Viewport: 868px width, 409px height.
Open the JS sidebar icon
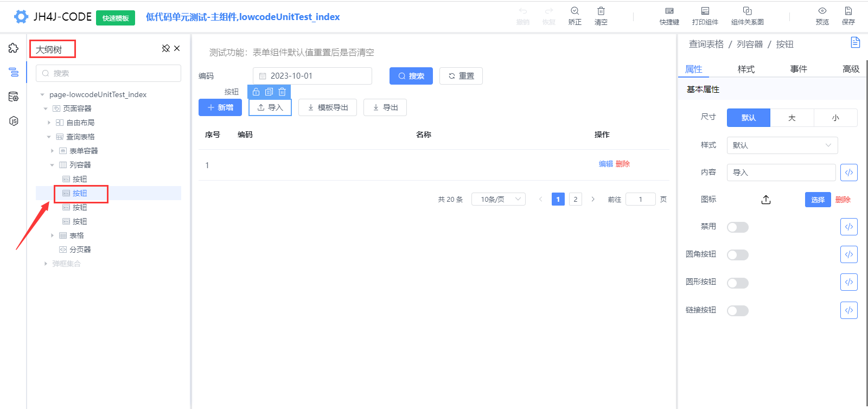tap(14, 121)
